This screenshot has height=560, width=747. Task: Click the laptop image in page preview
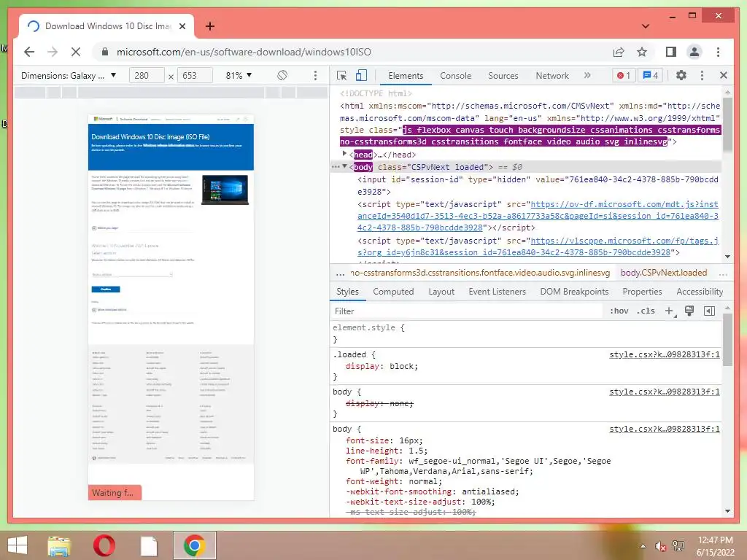pyautogui.click(x=225, y=190)
